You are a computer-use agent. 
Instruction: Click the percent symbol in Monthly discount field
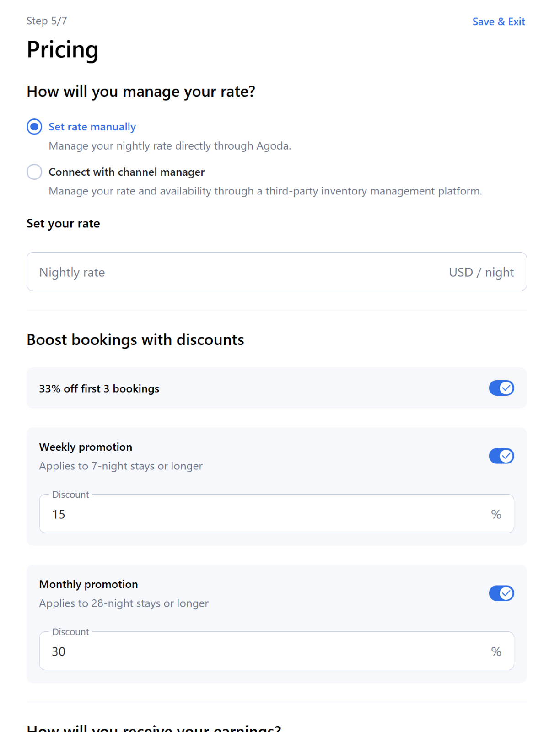496,651
